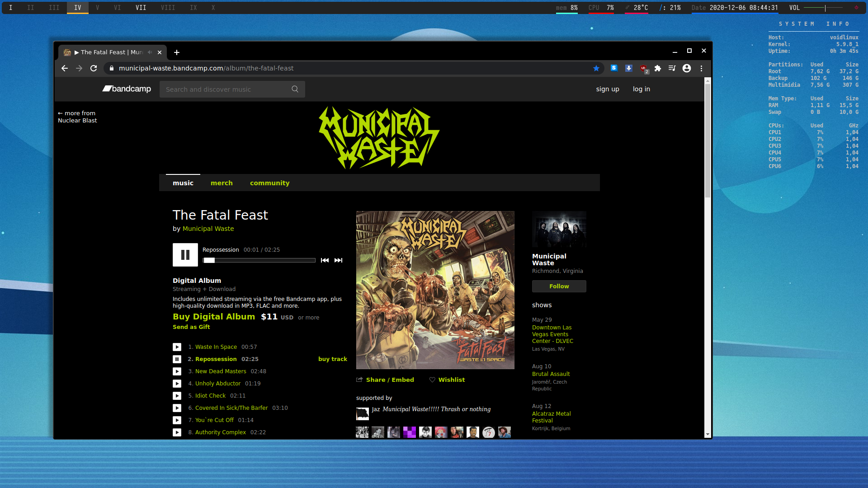Click the Bandcamp logo
Screen dimensions: 868x488
coord(127,89)
